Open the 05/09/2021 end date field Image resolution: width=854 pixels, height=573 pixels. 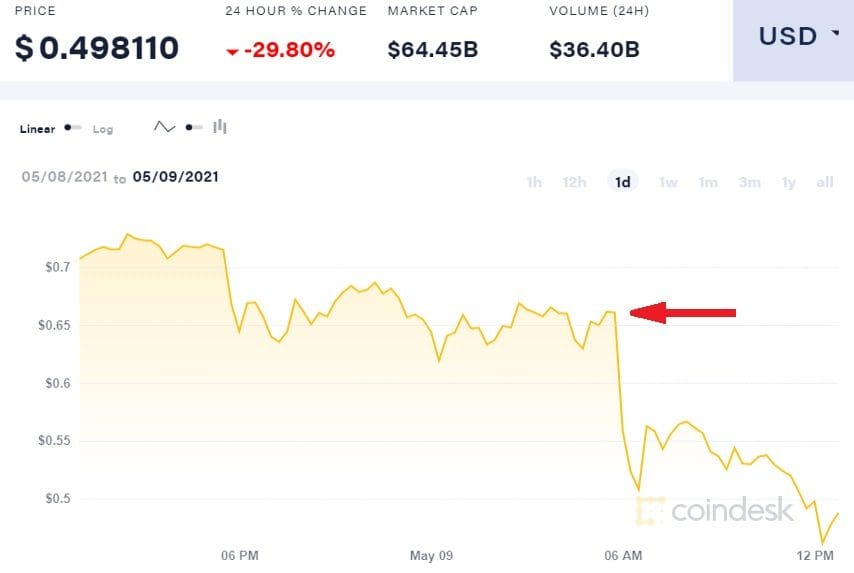coord(175,177)
